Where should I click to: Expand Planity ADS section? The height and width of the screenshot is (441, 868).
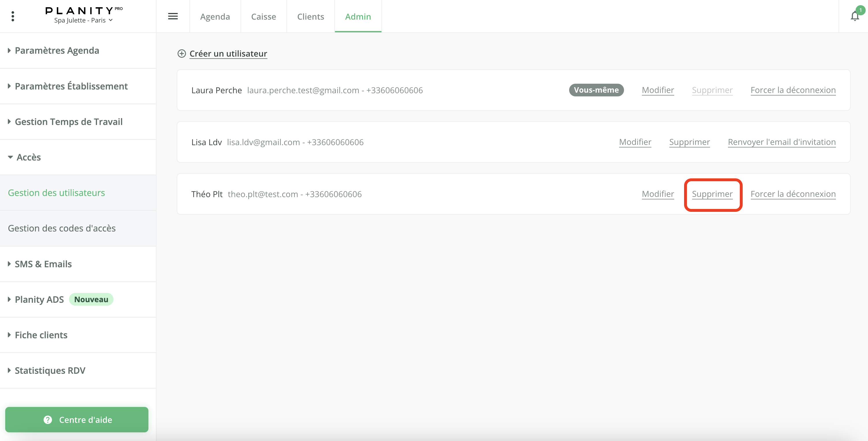[x=39, y=300]
